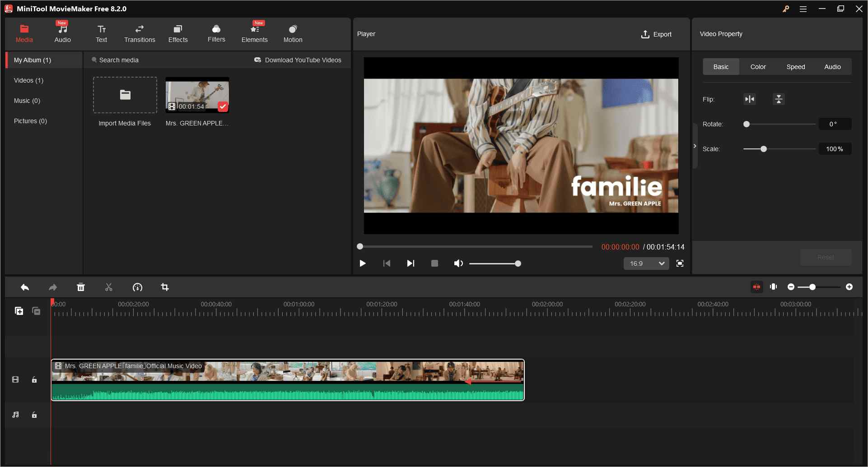
Task: Split the clip with scissors icon
Action: [109, 287]
